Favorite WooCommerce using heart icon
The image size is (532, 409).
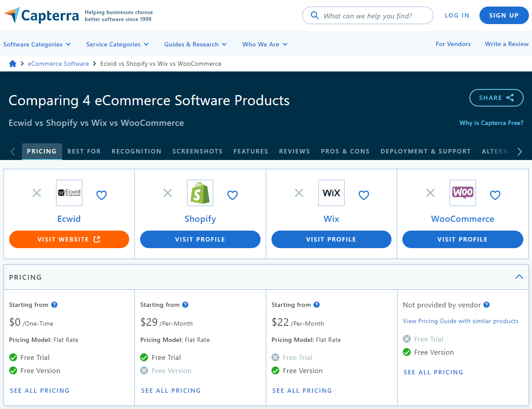coord(495,195)
